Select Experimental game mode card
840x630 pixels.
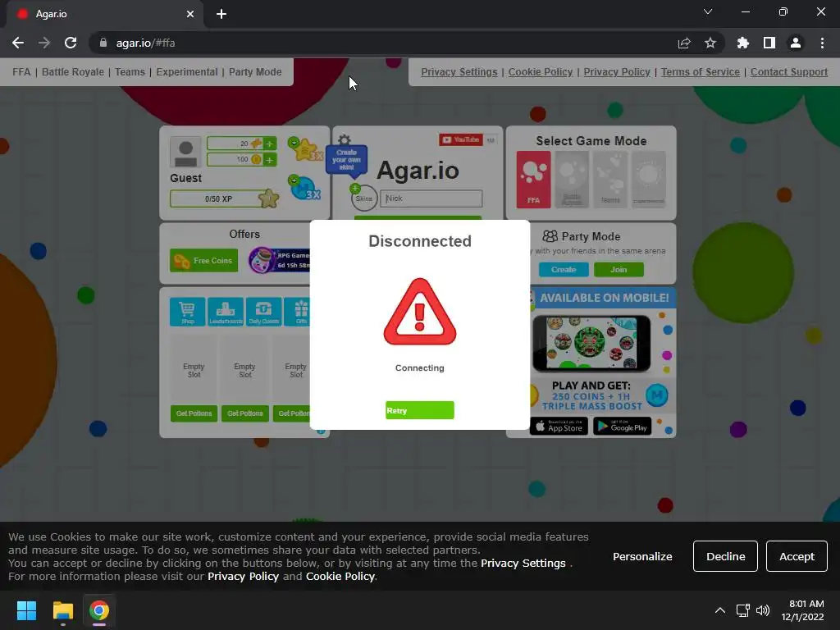coord(649,180)
